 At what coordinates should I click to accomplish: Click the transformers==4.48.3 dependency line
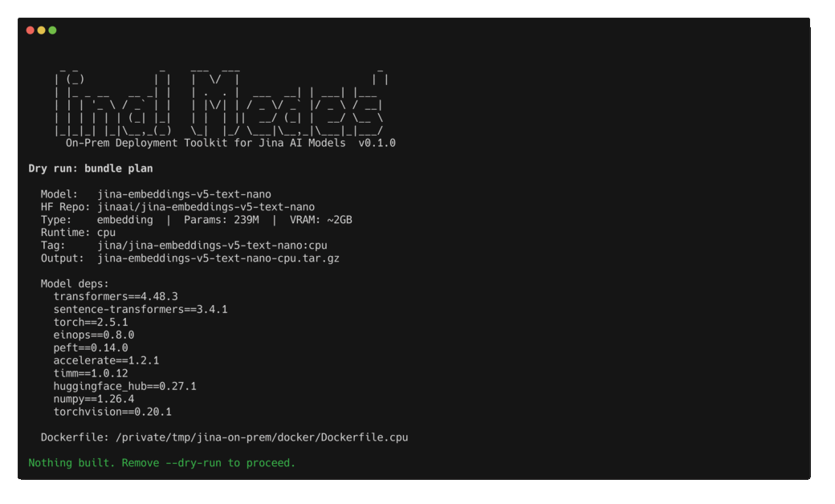pyautogui.click(x=116, y=296)
